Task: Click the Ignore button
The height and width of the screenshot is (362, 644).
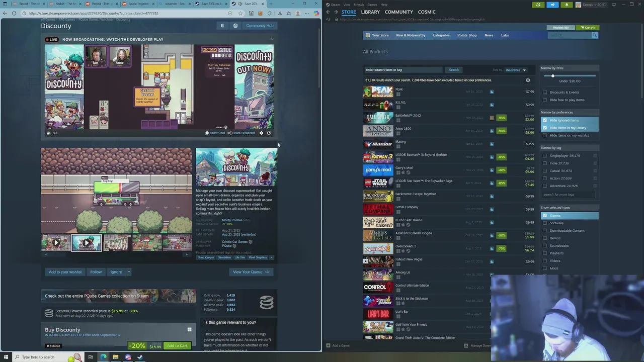Action: (116, 272)
